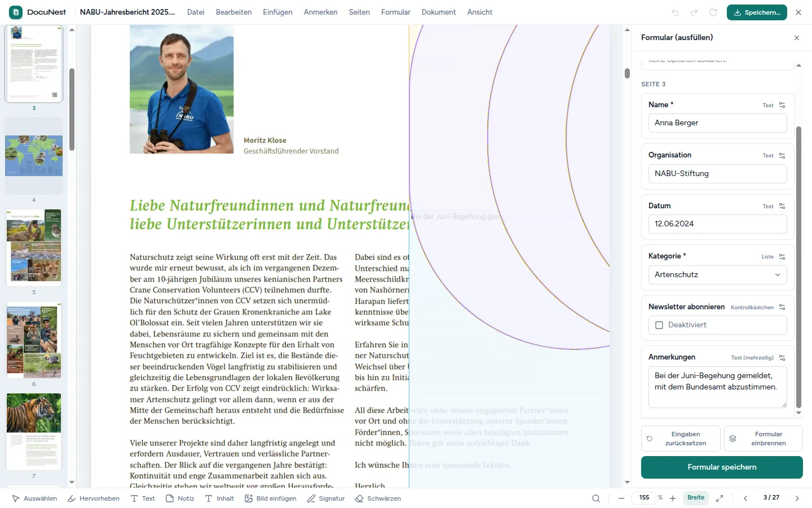
Task: Click the Name text field
Action: click(x=717, y=123)
